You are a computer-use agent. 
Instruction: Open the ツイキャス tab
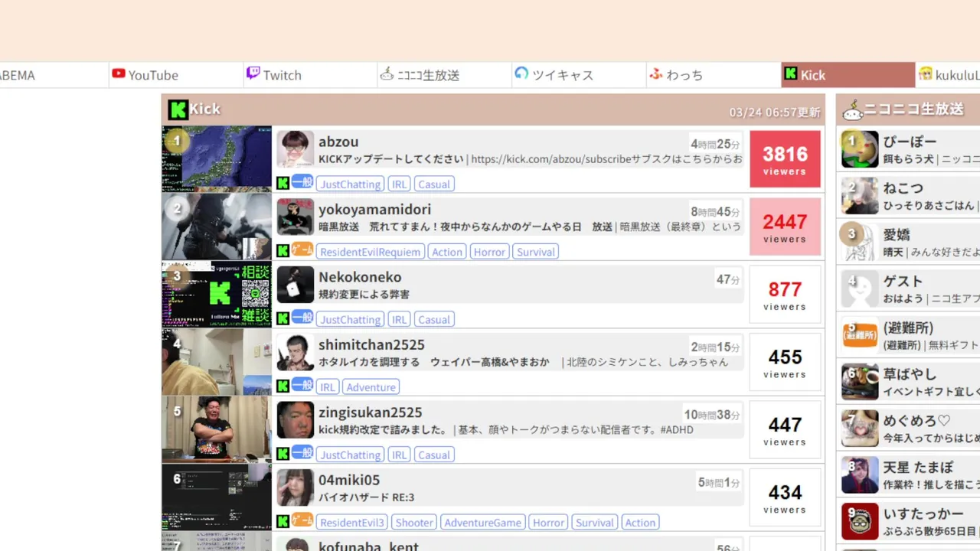pos(580,75)
